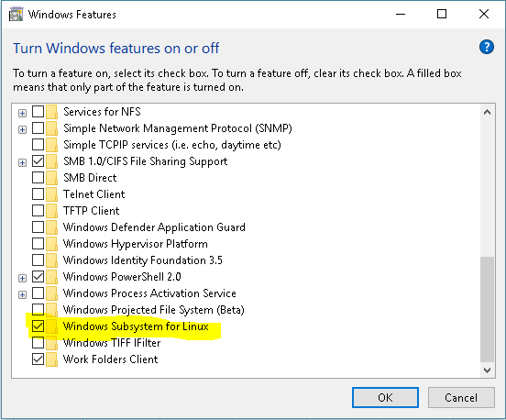Image resolution: width=506 pixels, height=420 pixels.
Task: Select the "Services for NFS" label
Action: pos(102,112)
